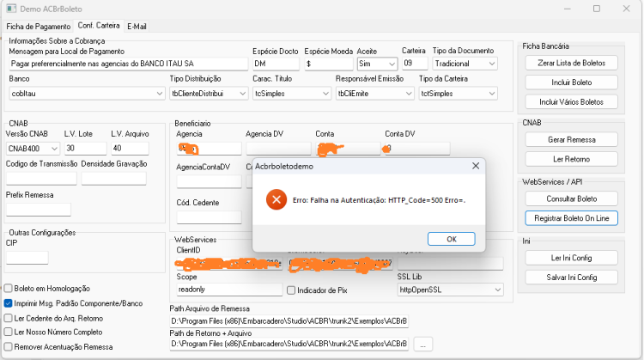This screenshot has width=644, height=360.
Task: Click the Consultar Boleto button
Action: 571,198
